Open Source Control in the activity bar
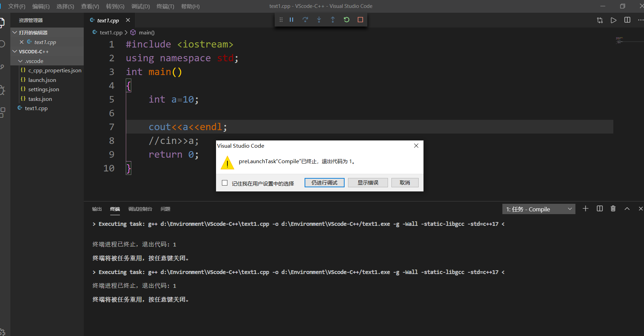The height and width of the screenshot is (336, 644). pos(2,67)
